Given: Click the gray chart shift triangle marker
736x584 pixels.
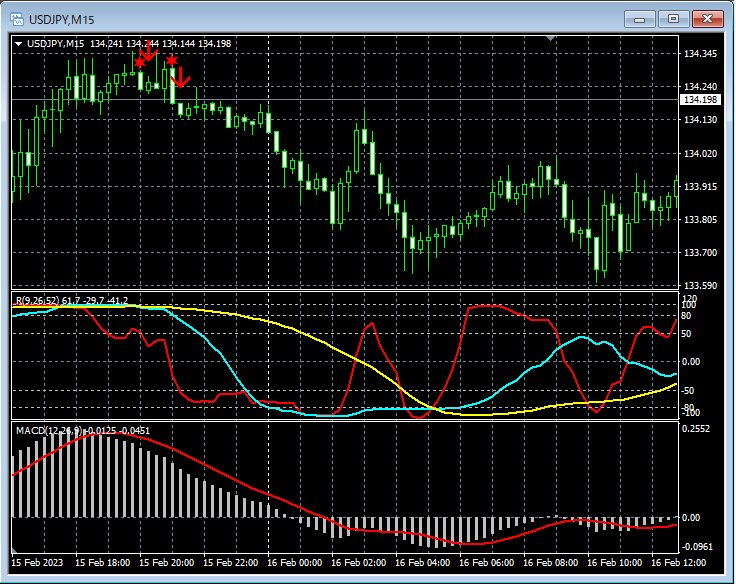Looking at the screenshot, I should tap(550, 38).
